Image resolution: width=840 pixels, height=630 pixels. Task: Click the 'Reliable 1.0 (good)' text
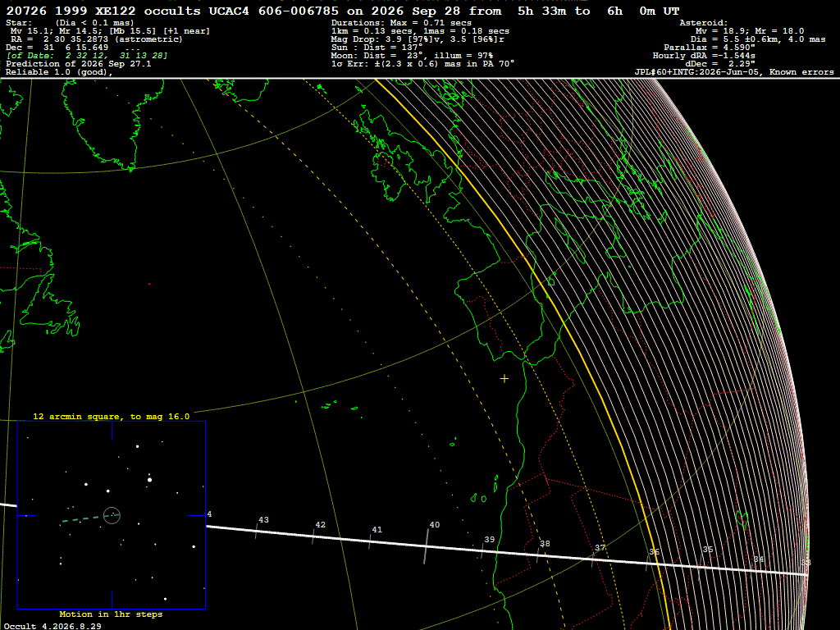(59, 72)
